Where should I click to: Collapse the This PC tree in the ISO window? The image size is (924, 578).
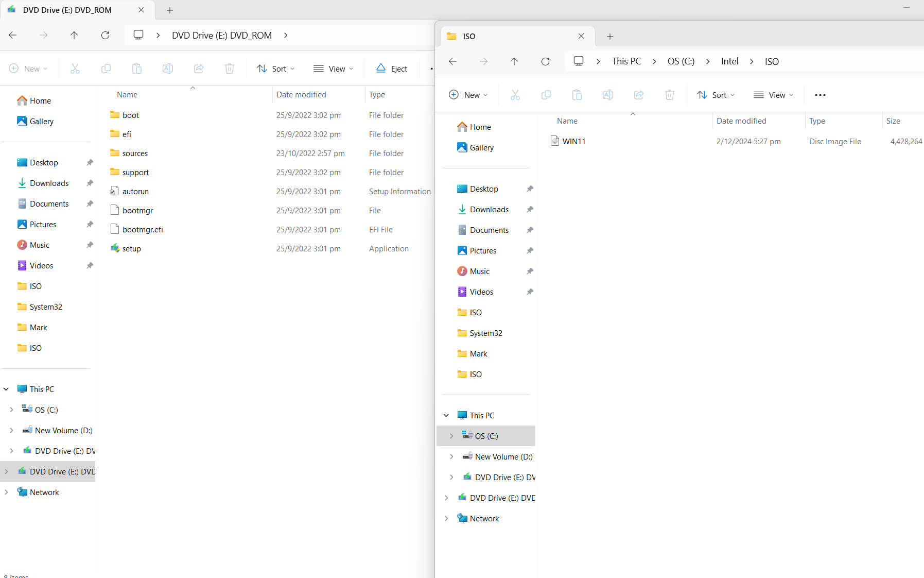[x=446, y=415]
